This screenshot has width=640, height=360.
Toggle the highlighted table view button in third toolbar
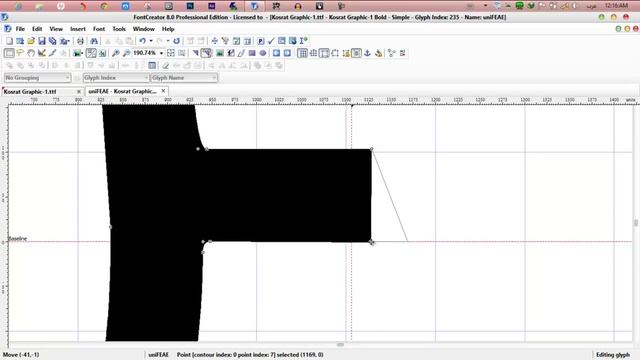coord(152,65)
